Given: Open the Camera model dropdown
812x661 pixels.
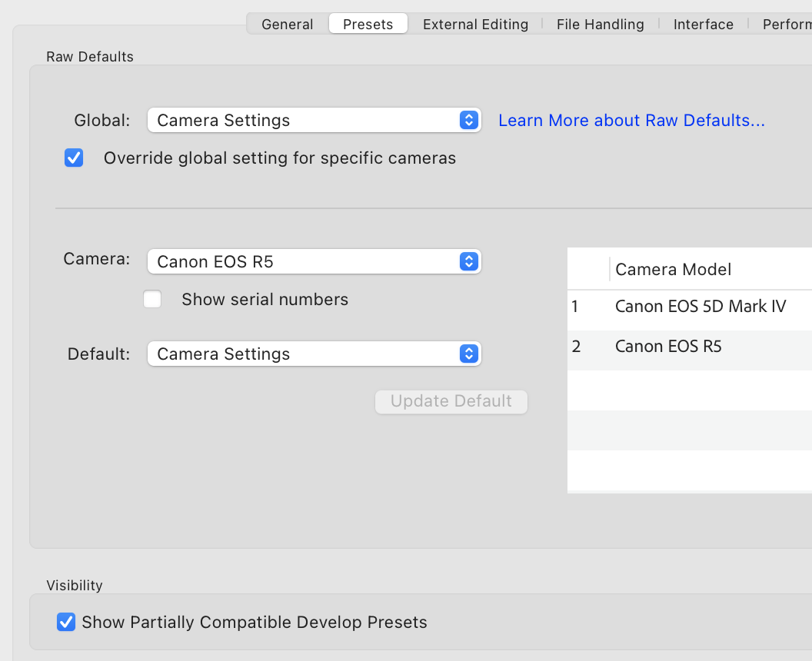Looking at the screenshot, I should (x=314, y=261).
